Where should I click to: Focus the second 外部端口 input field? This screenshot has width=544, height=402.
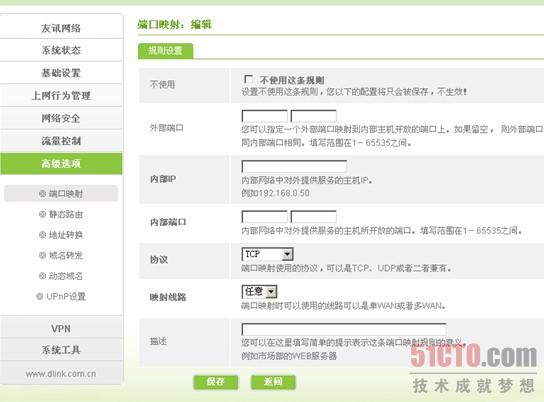pyautogui.click(x=314, y=116)
